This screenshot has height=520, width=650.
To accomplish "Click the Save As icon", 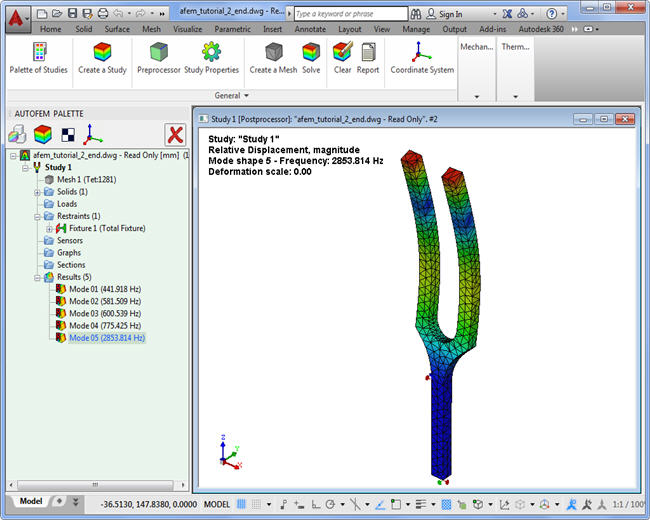I will (x=87, y=14).
